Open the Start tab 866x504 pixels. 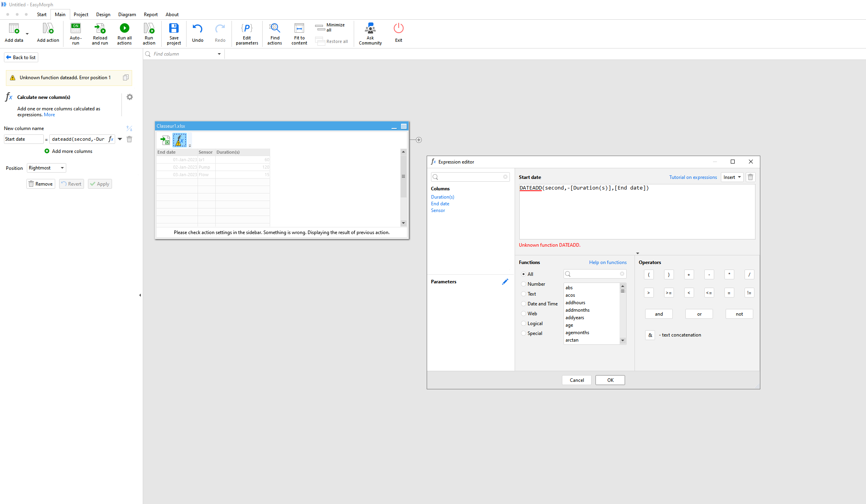pos(42,15)
